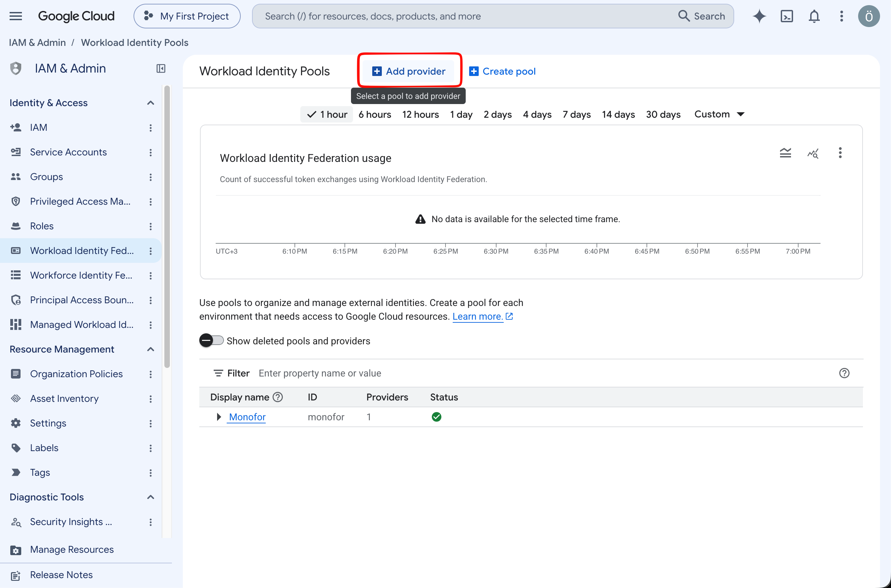
Task: Select the 2 days time range
Action: (498, 114)
